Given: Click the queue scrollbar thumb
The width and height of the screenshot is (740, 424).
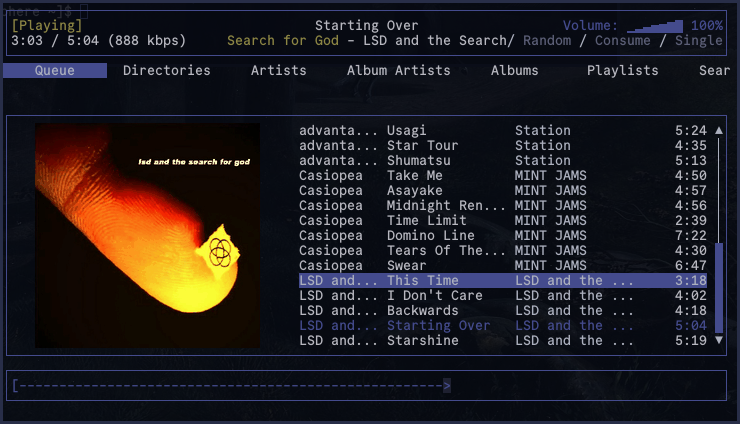Looking at the screenshot, I should tap(719, 288).
